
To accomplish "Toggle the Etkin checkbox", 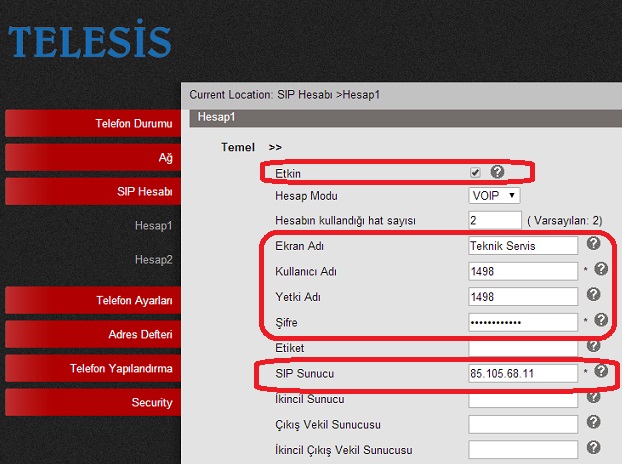I will [475, 173].
